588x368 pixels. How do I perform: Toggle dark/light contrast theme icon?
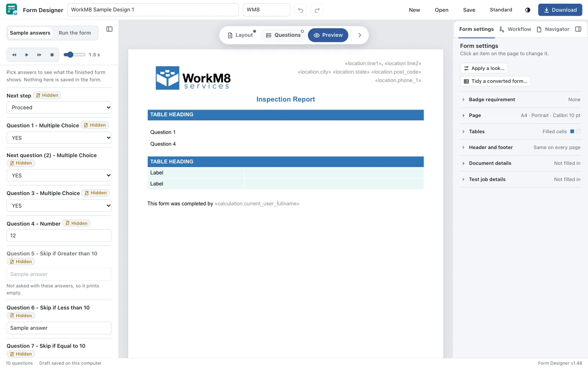point(528,10)
